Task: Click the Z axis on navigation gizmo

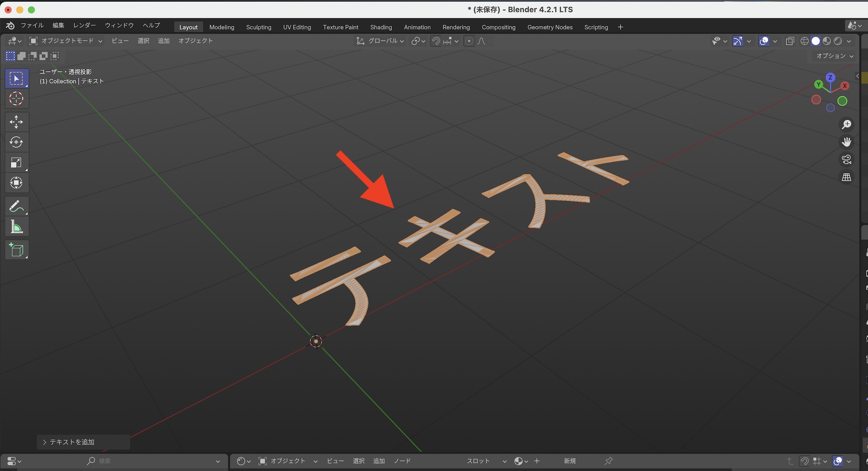Action: 830,78
